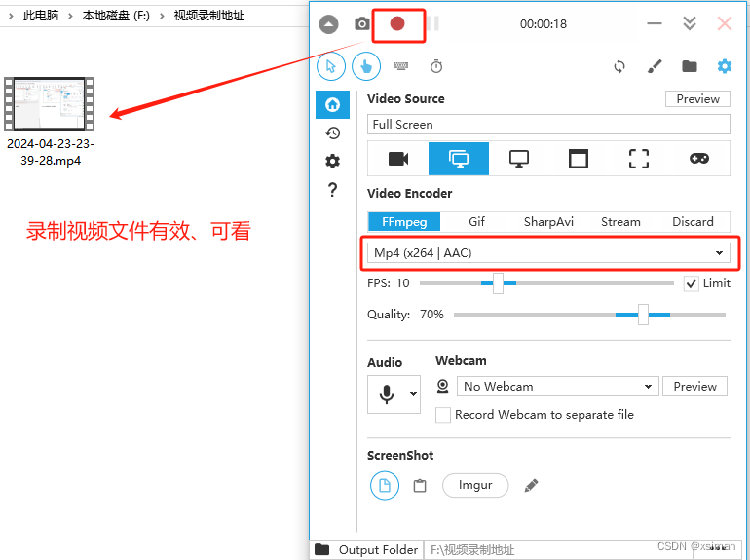Click the Quality slider handle

pyautogui.click(x=643, y=315)
